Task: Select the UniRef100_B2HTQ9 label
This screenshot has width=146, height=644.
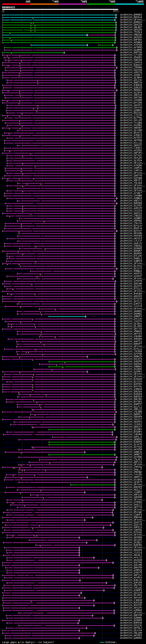Action: coord(131,603)
